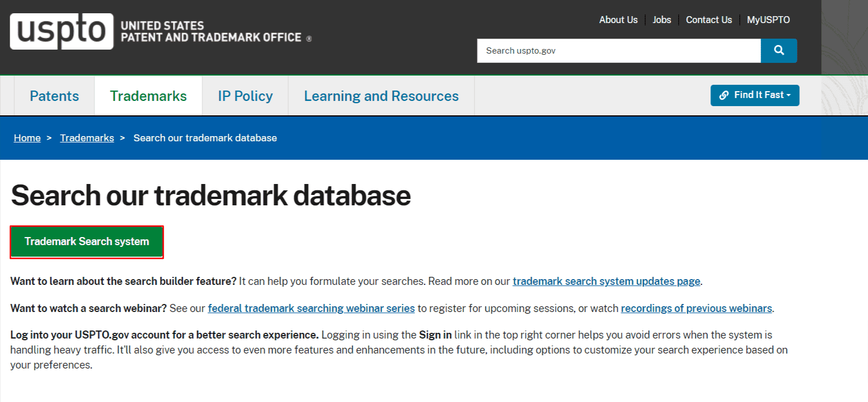Launch the Trademark Search system button

pyautogui.click(x=87, y=242)
